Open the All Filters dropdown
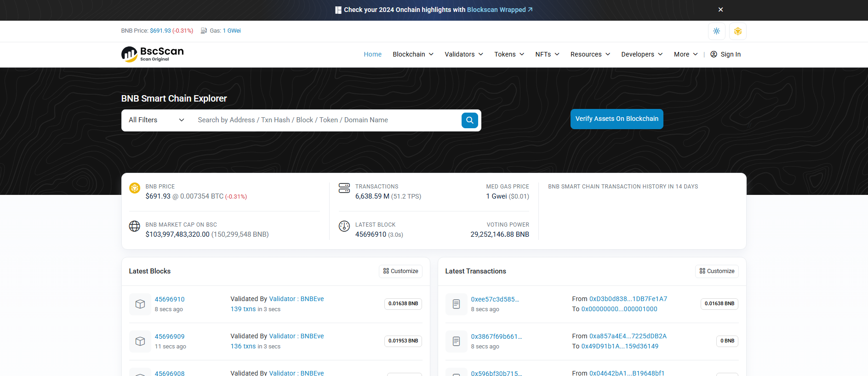The image size is (868, 376). (157, 120)
